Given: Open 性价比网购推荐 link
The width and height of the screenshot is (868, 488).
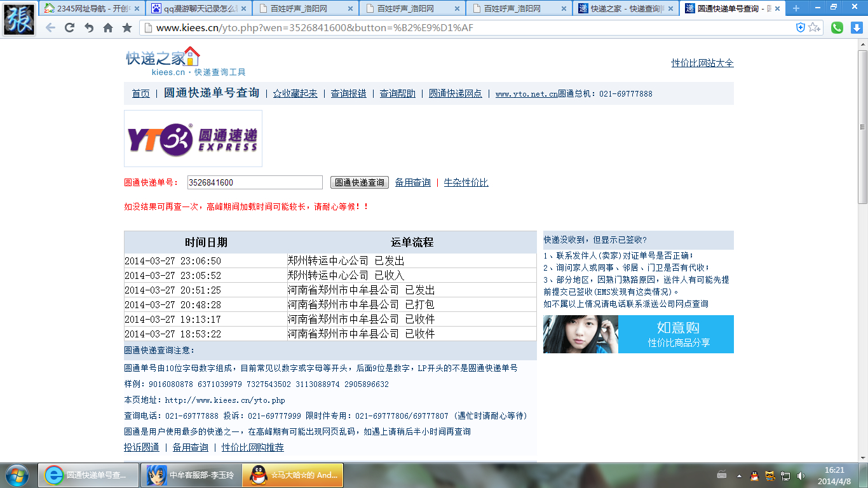Looking at the screenshot, I should pyautogui.click(x=253, y=447).
